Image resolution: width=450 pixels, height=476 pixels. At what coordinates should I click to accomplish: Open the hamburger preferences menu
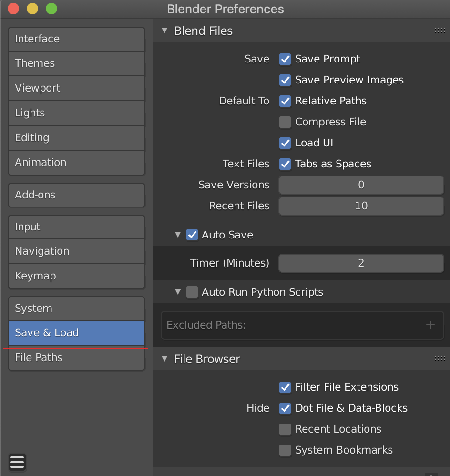[17, 462]
